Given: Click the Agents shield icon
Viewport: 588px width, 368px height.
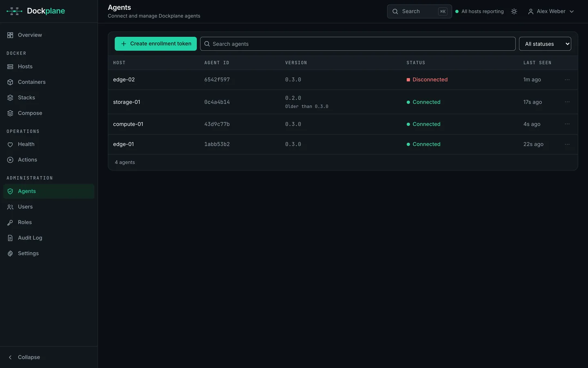Looking at the screenshot, I should pyautogui.click(x=10, y=191).
